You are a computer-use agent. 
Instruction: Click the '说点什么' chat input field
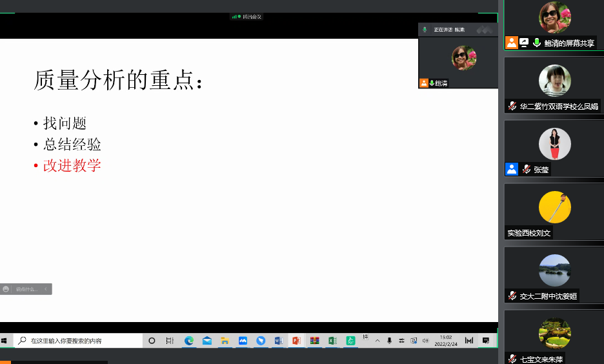27,289
